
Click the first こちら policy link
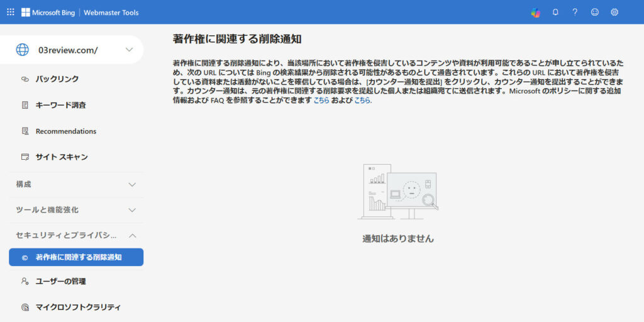pos(321,100)
